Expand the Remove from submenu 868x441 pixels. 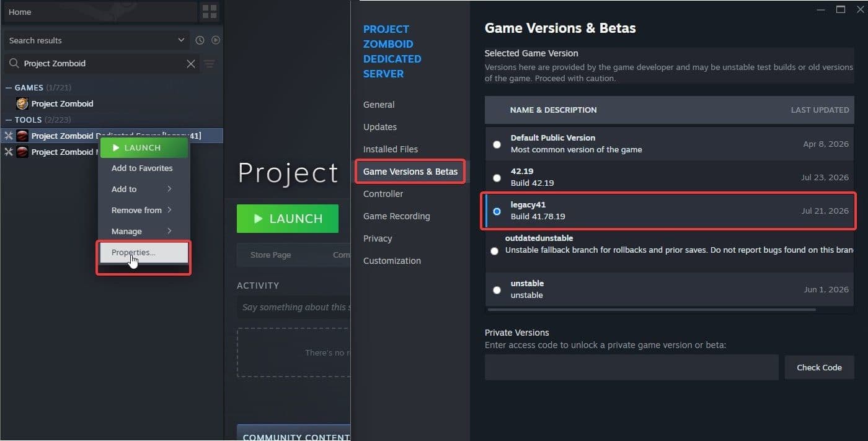(143, 210)
